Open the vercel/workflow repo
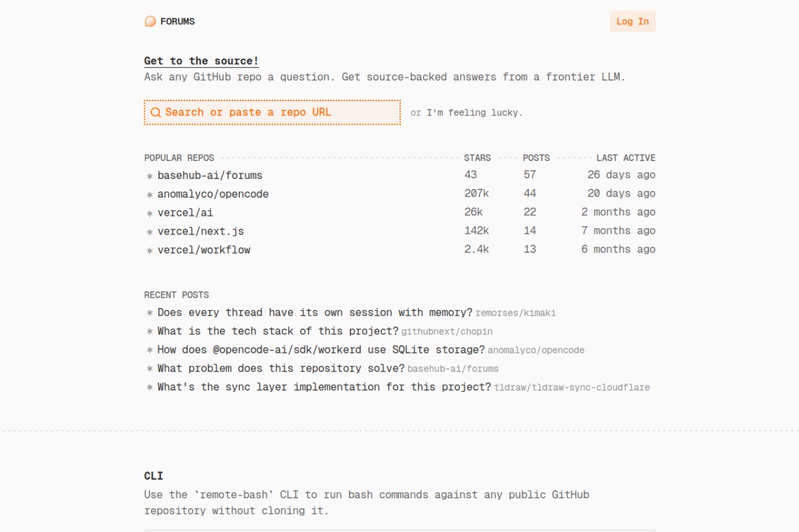Image resolution: width=799 pixels, height=532 pixels. click(203, 250)
